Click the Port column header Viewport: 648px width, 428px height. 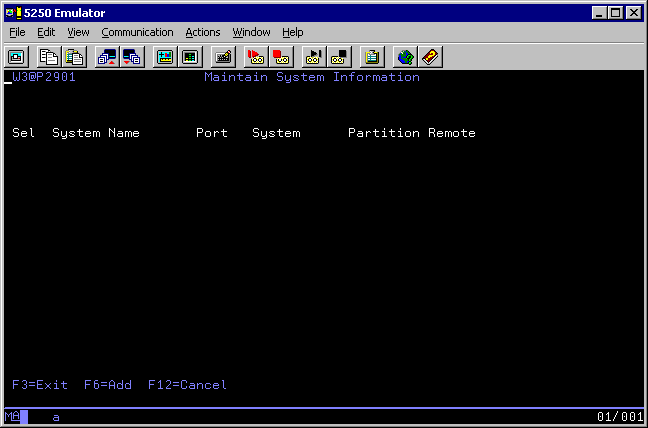point(212,133)
